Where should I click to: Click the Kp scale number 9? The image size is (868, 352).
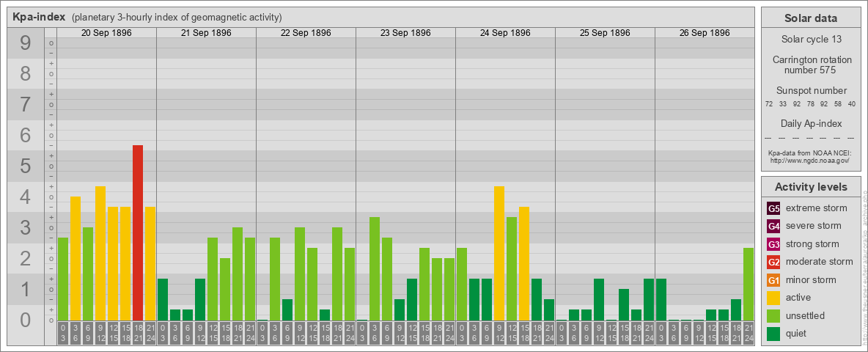(x=26, y=43)
